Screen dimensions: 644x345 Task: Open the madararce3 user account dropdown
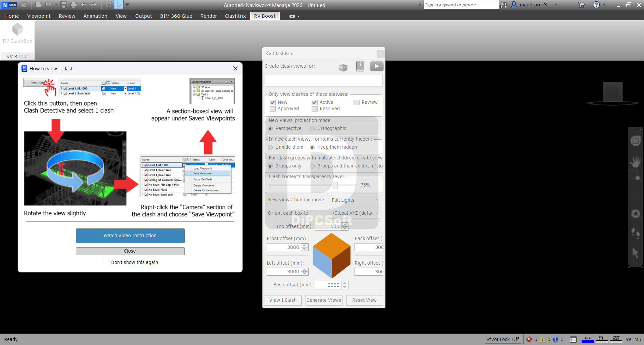556,5
